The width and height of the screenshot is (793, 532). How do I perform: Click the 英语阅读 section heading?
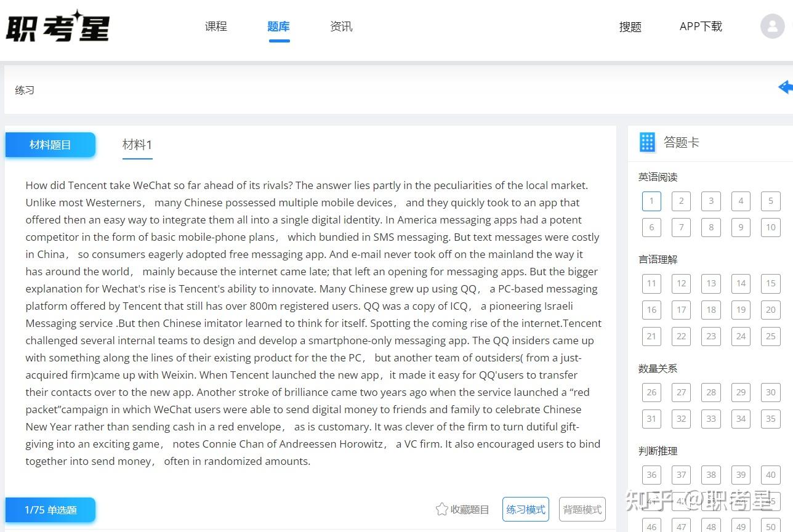pos(658,177)
